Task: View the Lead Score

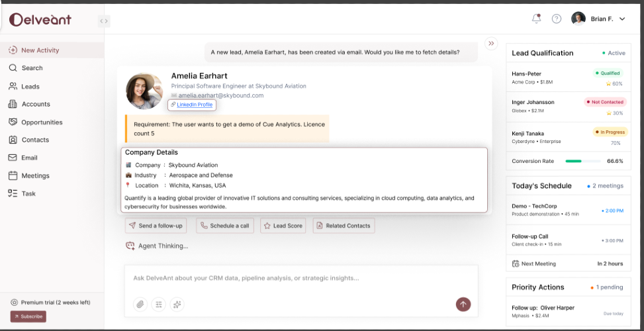Action: coord(283,226)
